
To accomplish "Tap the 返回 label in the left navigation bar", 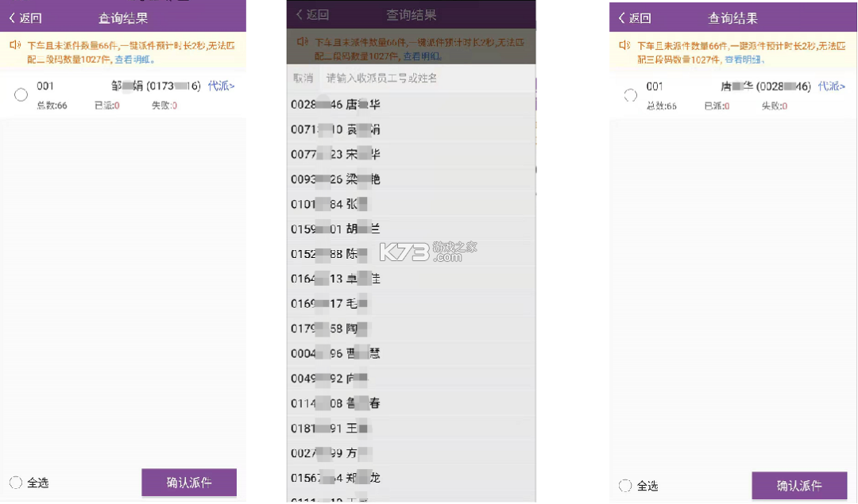I will [32, 17].
